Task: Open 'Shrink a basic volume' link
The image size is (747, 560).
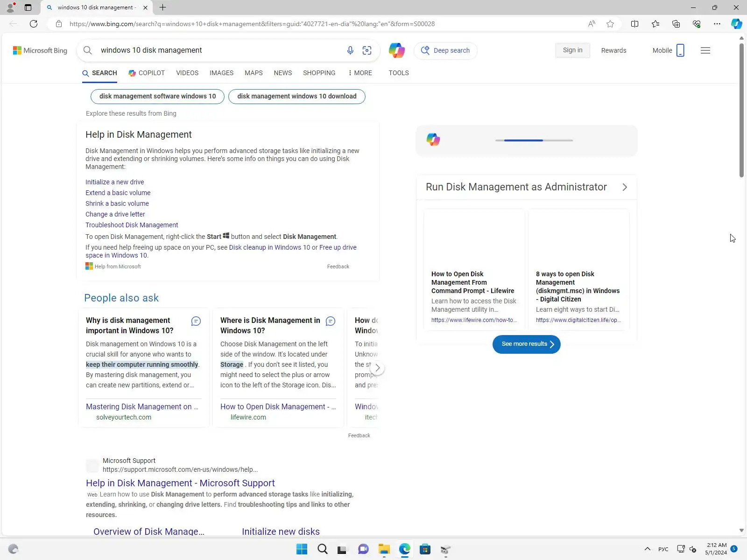Action: click(117, 203)
